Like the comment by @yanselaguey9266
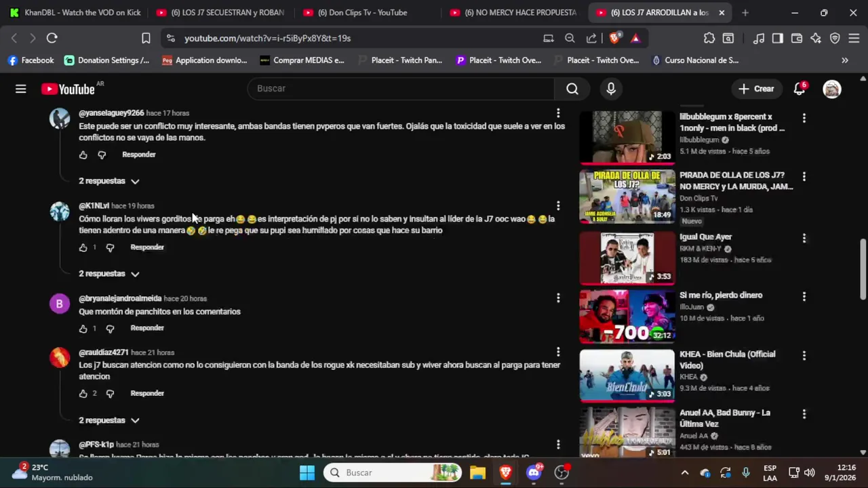This screenshot has height=488, width=868. (83, 155)
